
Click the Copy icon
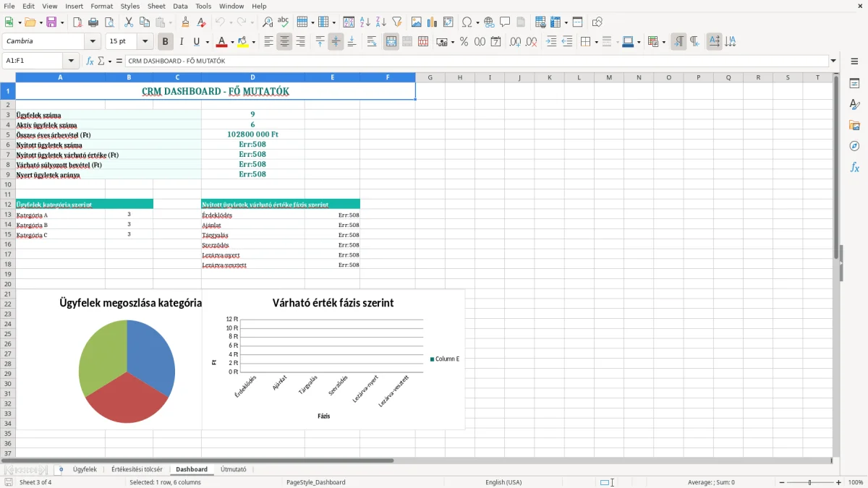coord(144,22)
